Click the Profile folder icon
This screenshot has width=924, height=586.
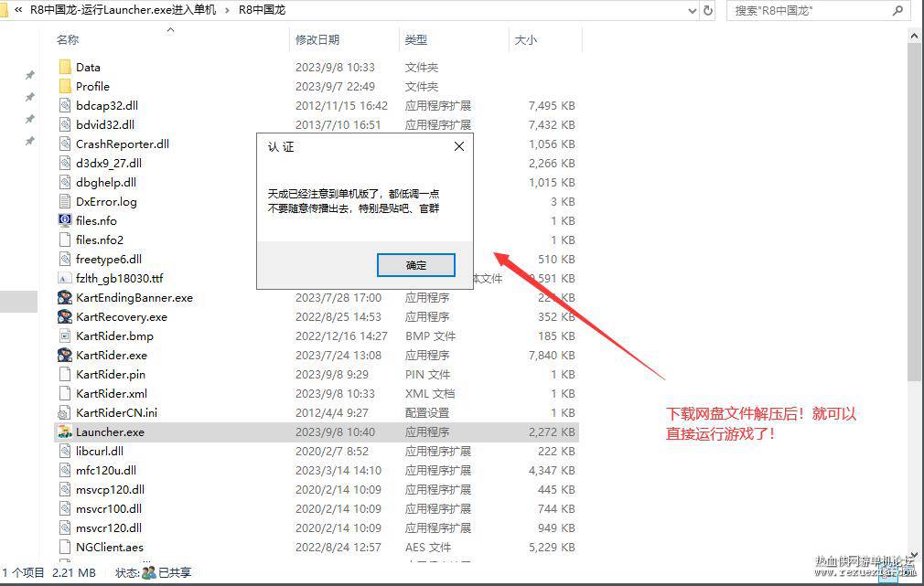(65, 87)
